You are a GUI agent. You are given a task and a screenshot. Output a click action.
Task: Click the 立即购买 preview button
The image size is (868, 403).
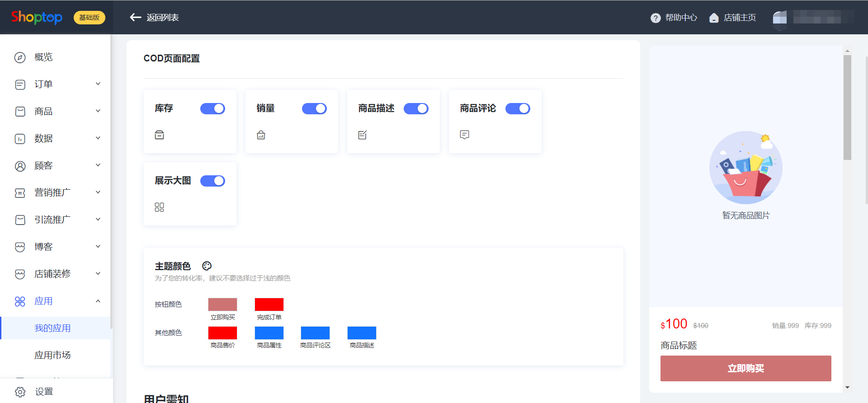pos(745,368)
